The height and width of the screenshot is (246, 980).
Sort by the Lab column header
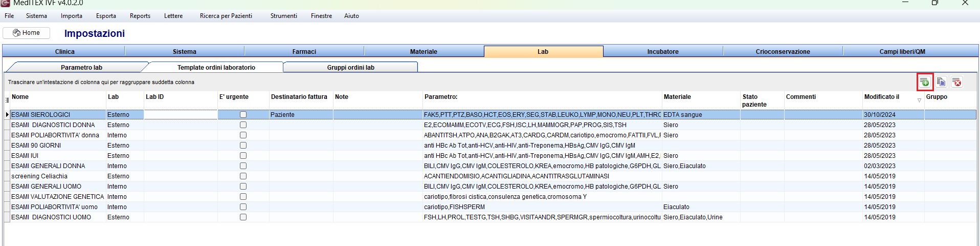(125, 100)
